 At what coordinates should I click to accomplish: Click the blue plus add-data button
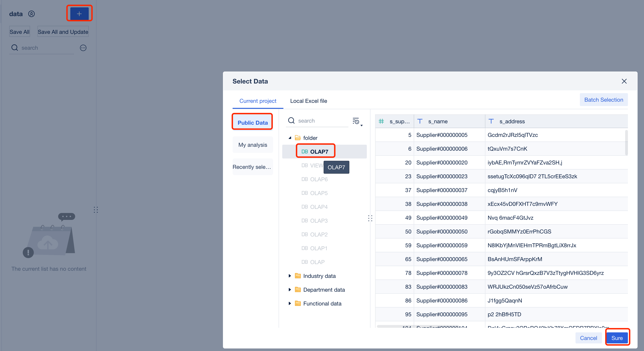point(79,14)
